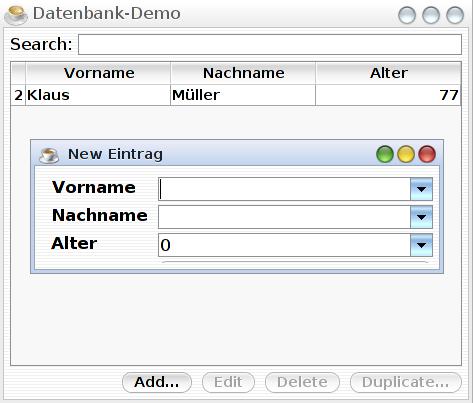
Task: Click the Datenbank-Demo title text
Action: [107, 14]
